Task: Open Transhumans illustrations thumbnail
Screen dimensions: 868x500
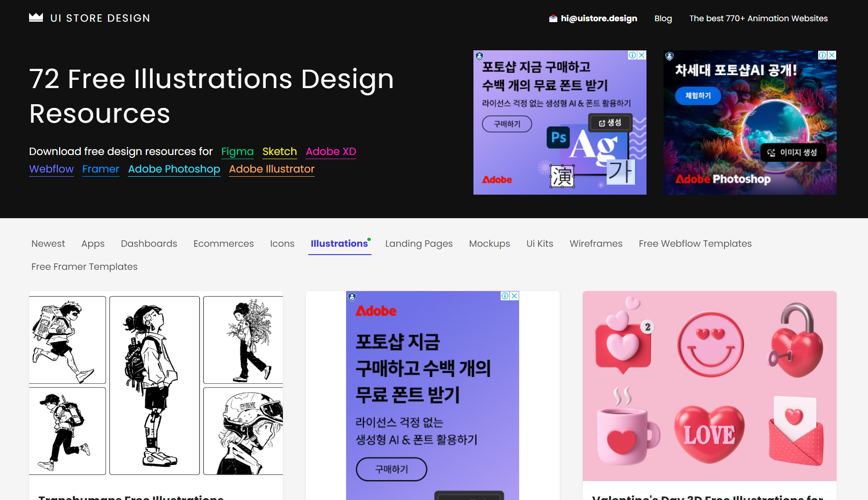Action: click(156, 386)
